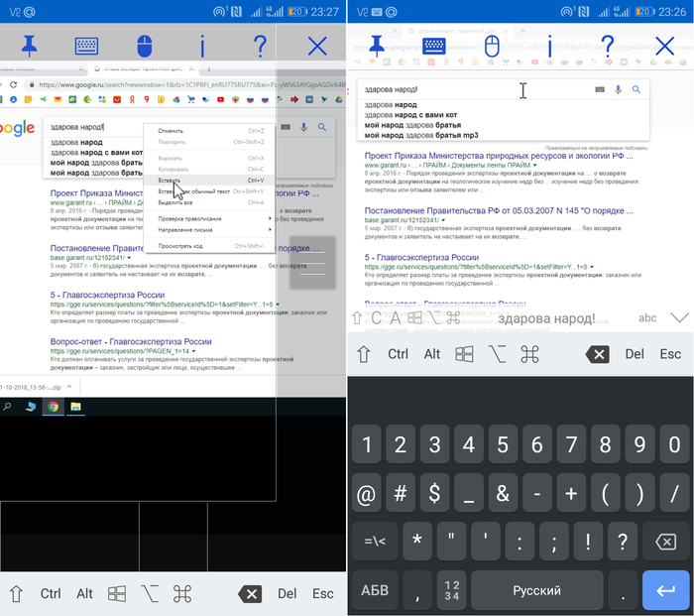Toggle Windows key in left screenshot bottom bar
Screen dimensions: 694x616
click(117, 594)
